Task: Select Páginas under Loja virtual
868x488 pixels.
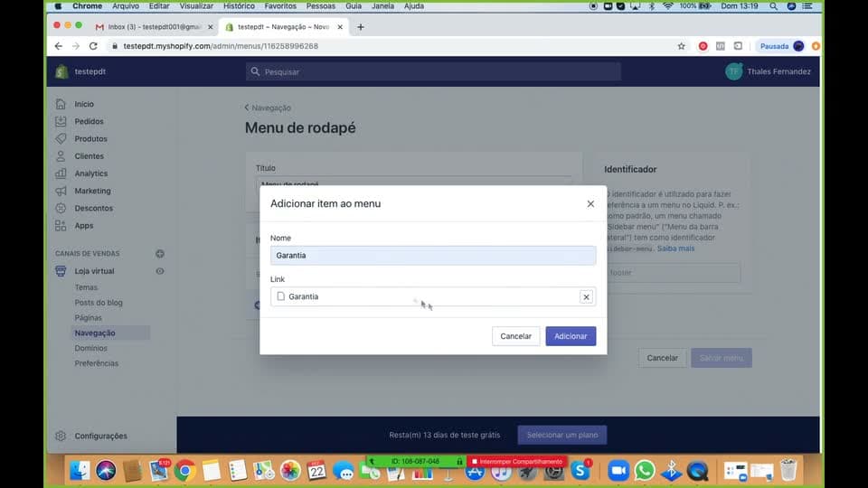Action: [88, 317]
